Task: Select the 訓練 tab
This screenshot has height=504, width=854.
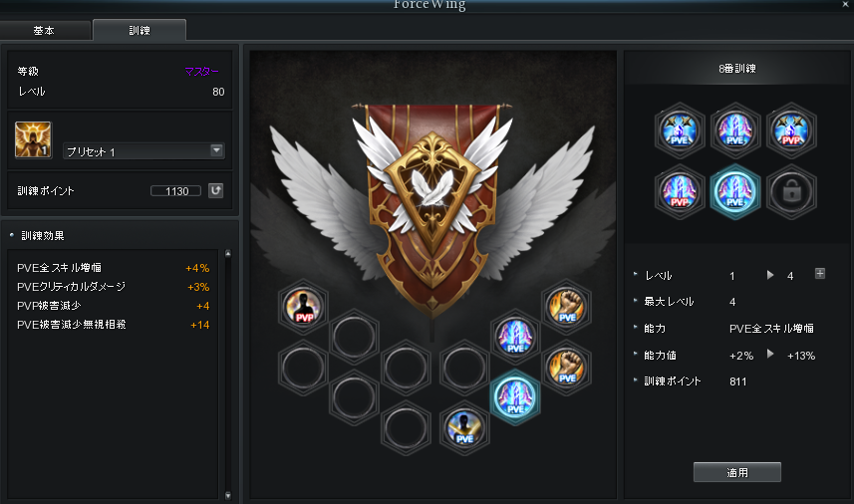Action: coord(140,31)
